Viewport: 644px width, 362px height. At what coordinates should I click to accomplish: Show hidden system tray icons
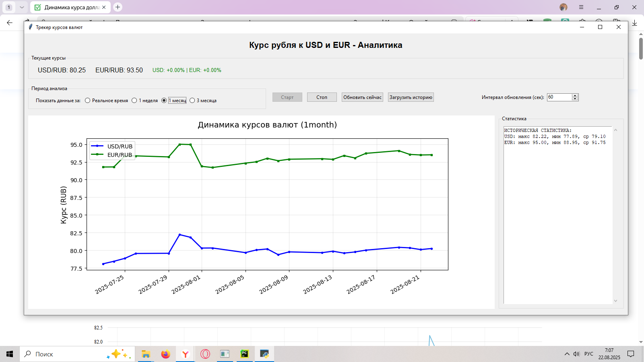567,354
